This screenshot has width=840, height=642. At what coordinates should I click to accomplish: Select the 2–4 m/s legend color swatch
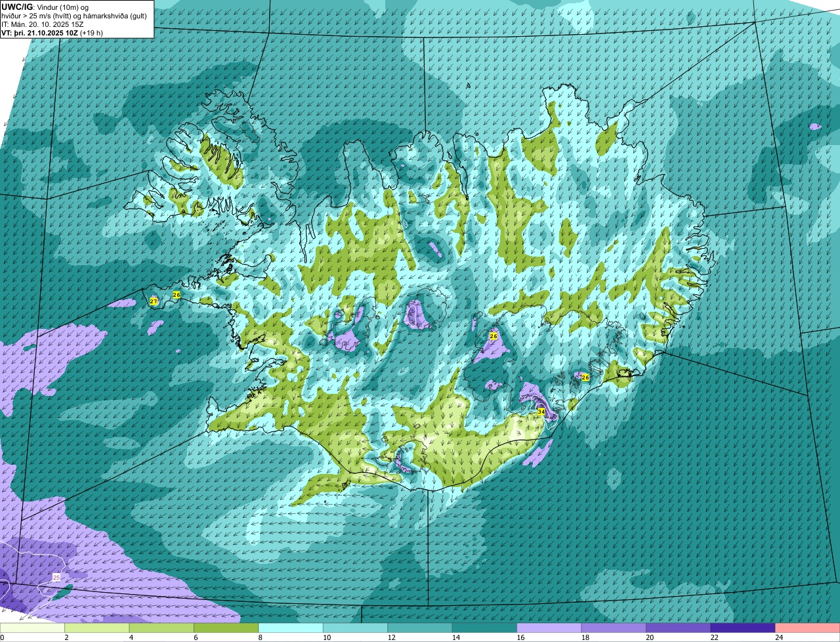click(98, 628)
